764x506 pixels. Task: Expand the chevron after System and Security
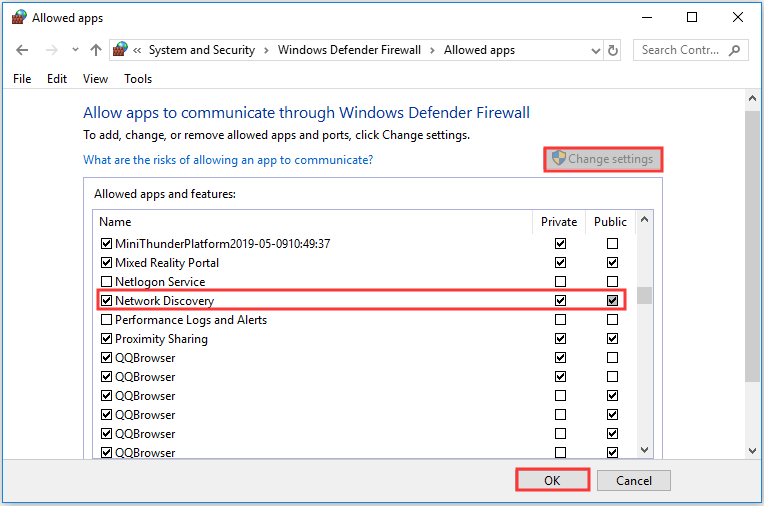pyautogui.click(x=267, y=51)
